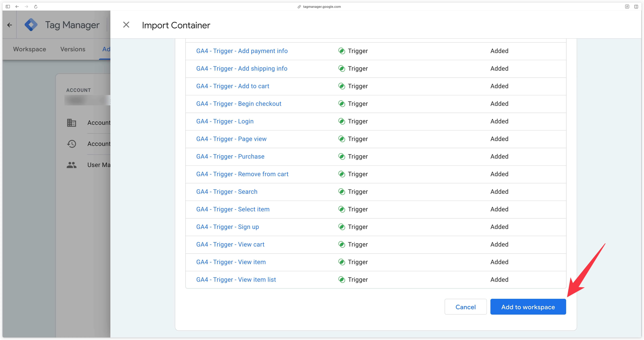Click Trigger type text in Add shipping info row
The image size is (644, 340).
click(x=358, y=69)
